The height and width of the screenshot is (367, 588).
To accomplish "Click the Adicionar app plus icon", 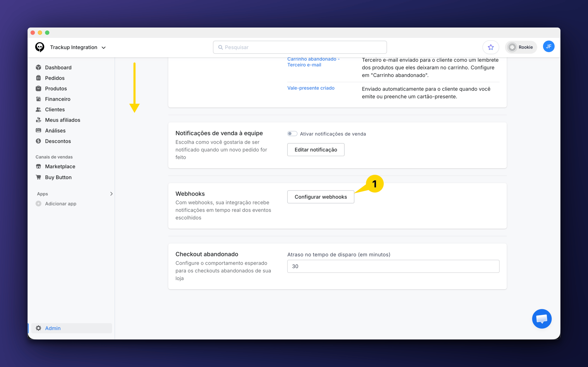I will coord(38,203).
